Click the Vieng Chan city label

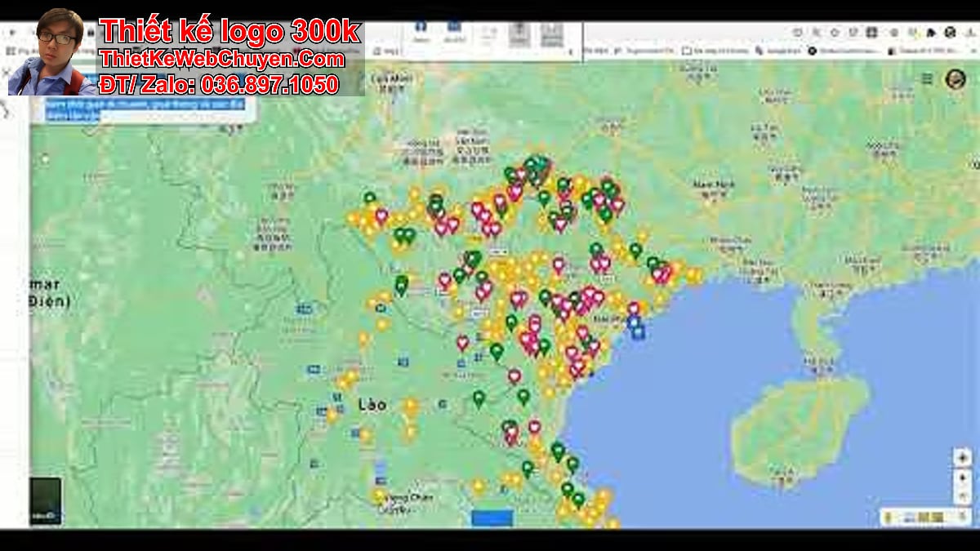[x=408, y=498]
